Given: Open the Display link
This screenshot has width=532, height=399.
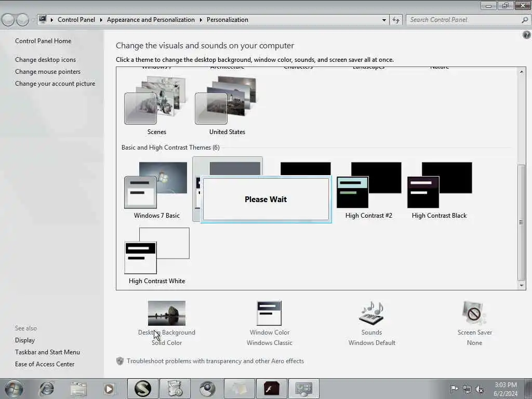Looking at the screenshot, I should (x=25, y=340).
